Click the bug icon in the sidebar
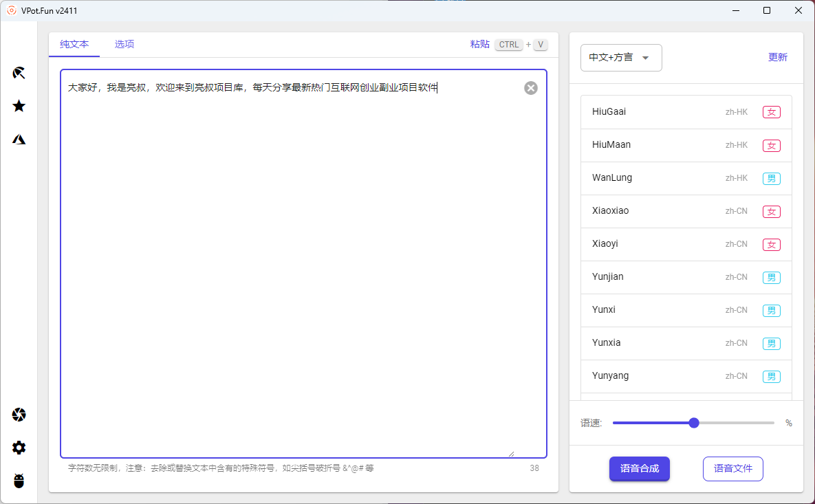This screenshot has height=504, width=815. [x=19, y=481]
